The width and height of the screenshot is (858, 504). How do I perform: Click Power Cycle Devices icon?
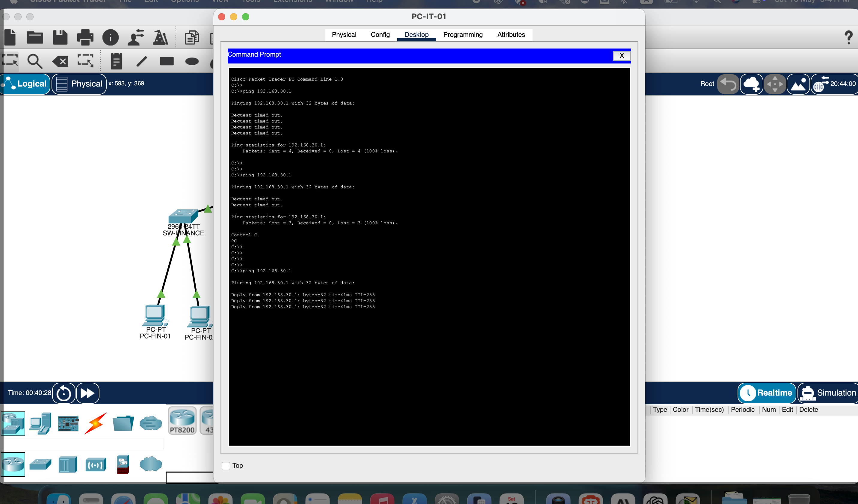[64, 393]
